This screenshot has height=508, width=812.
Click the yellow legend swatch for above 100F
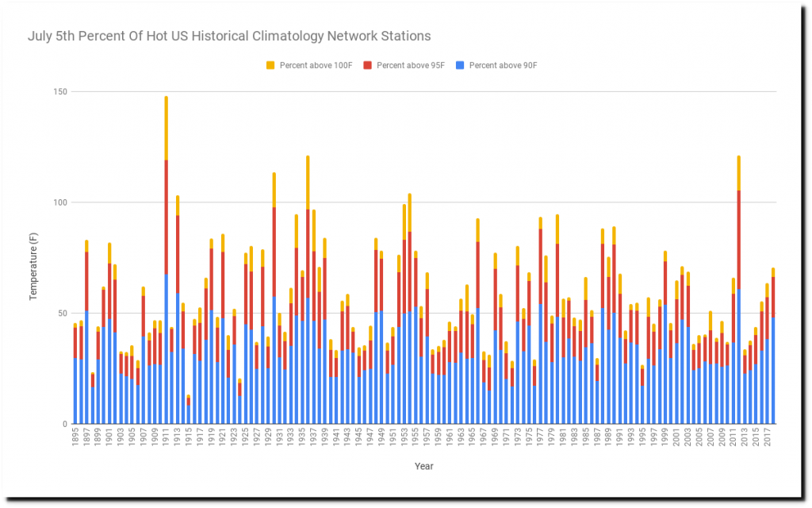[x=271, y=64]
